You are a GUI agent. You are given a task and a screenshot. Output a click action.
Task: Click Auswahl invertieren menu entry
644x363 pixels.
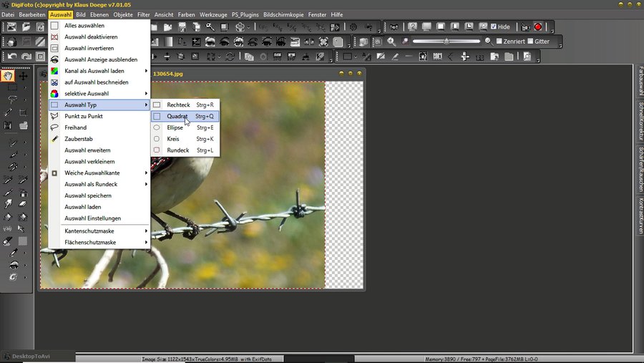click(89, 48)
